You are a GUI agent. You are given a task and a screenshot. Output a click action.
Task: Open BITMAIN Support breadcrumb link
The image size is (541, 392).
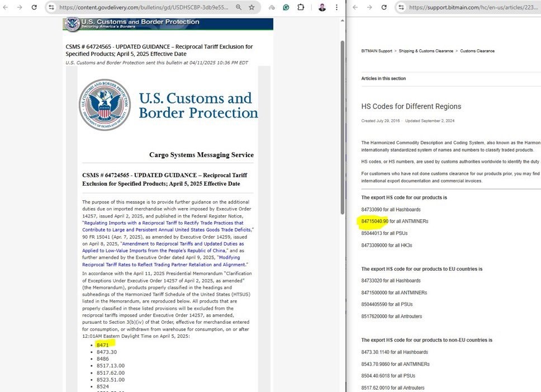pos(377,51)
